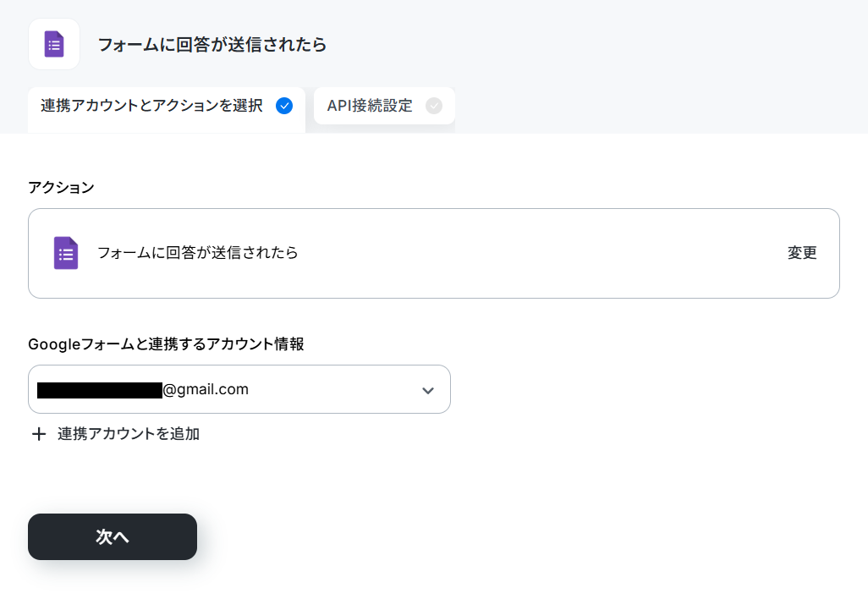868x599 pixels.
Task: Click the action name text inside the card
Action: [x=198, y=253]
